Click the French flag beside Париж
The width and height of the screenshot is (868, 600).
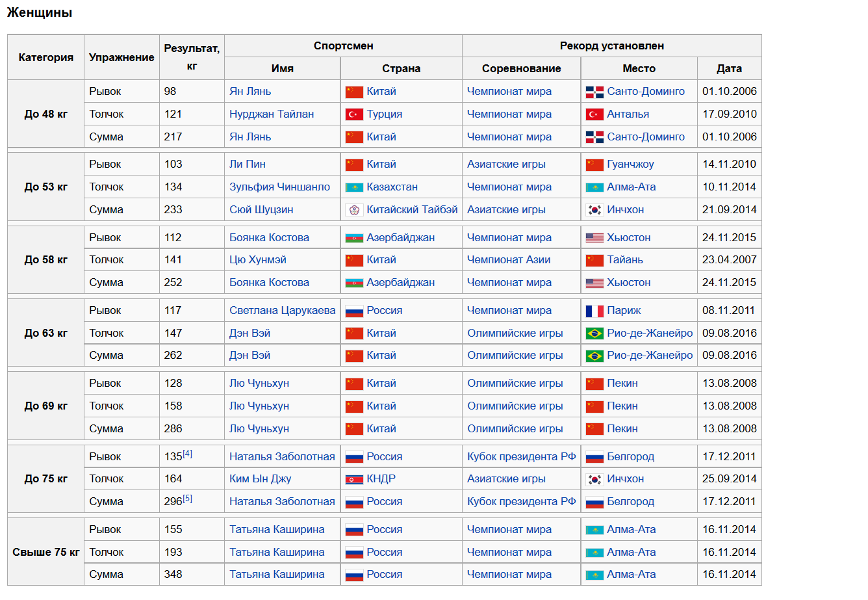coord(594,311)
